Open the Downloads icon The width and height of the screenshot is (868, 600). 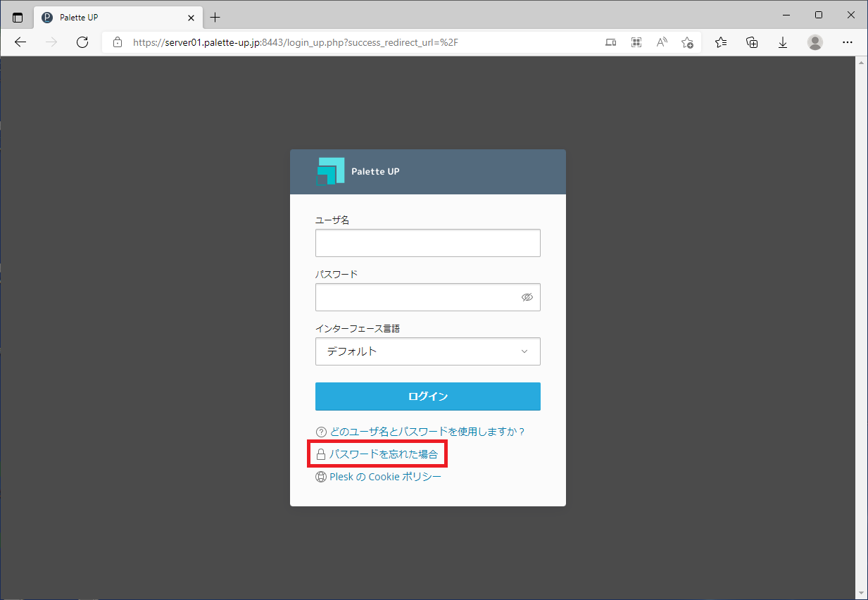click(x=783, y=42)
